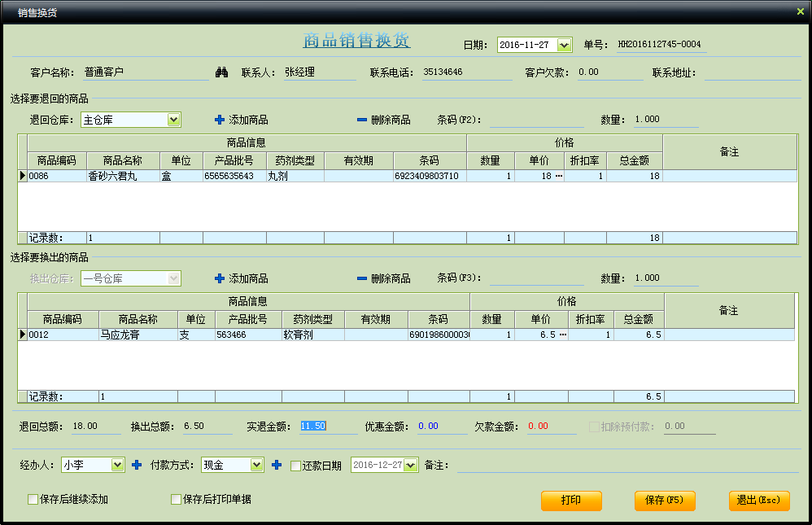This screenshot has width=812, height=525.
Task: Click the 香砂六君丸 product name cell
Action: (123, 176)
